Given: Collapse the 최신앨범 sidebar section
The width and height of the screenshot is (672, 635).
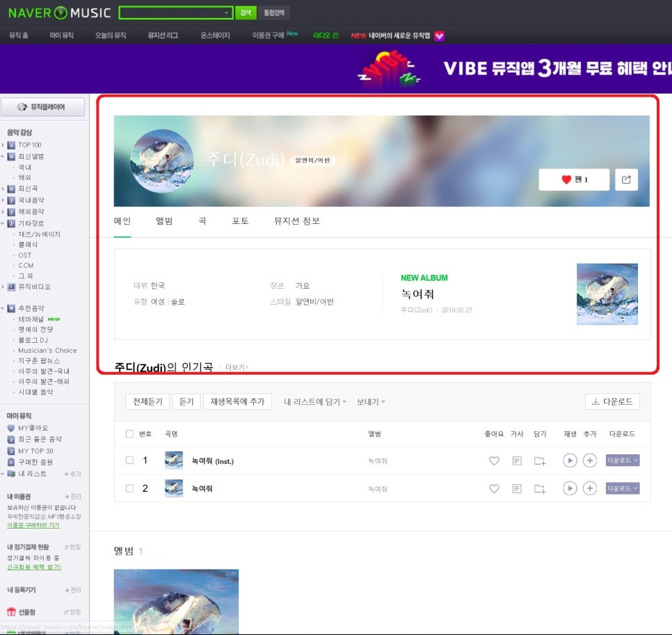Looking at the screenshot, I should [x=3, y=156].
